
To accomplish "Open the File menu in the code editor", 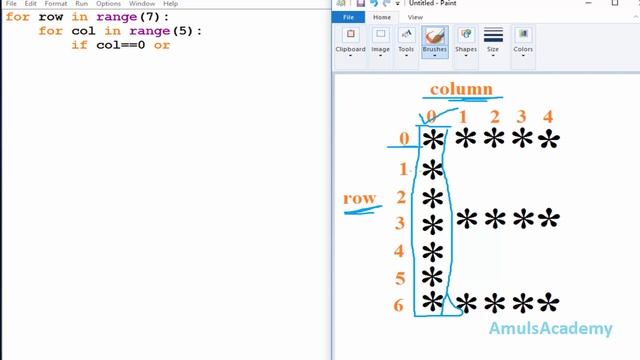I will 11,3.
